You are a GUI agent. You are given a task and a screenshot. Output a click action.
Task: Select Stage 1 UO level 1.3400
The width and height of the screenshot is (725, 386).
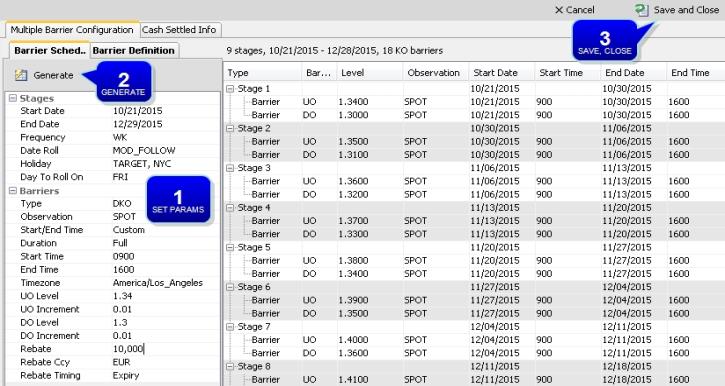click(x=353, y=102)
